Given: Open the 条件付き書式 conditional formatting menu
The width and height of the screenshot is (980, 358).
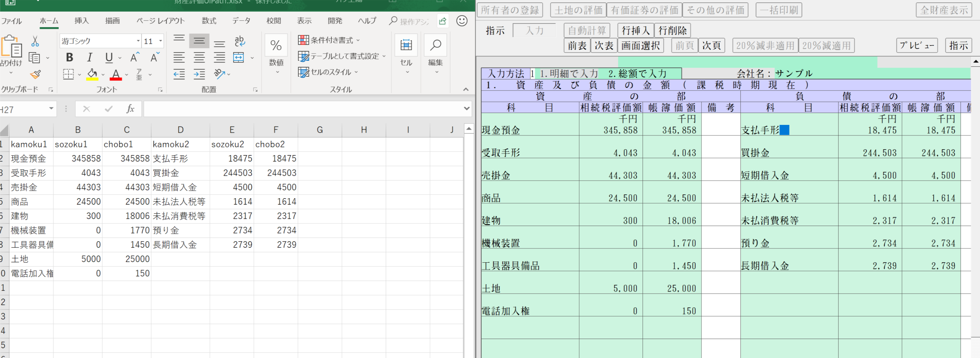Looking at the screenshot, I should pyautogui.click(x=329, y=40).
